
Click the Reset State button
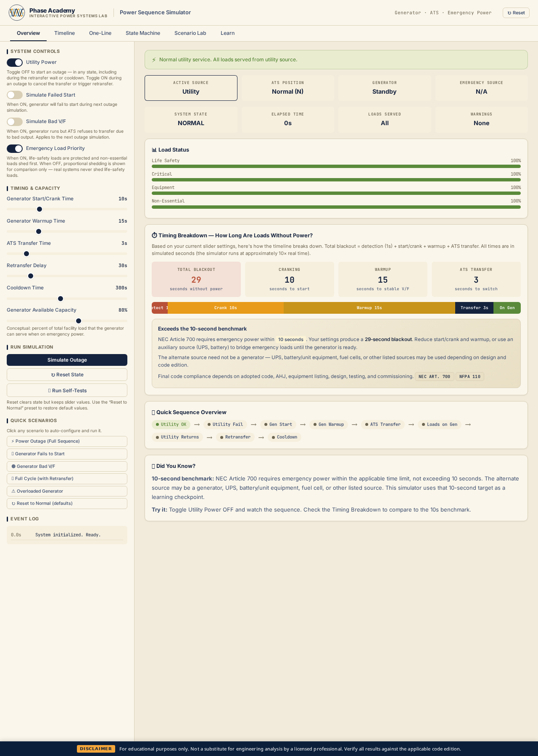tap(67, 375)
